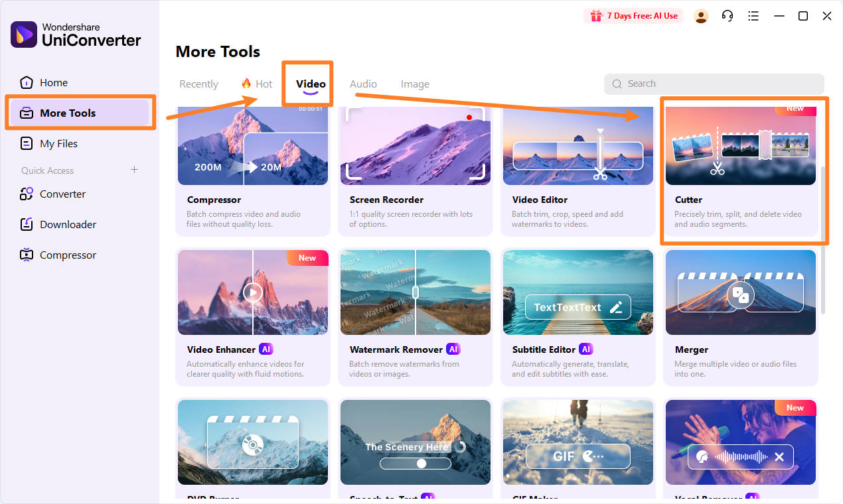The image size is (843, 504).
Task: Open Home in the sidebar
Action: coord(80,82)
